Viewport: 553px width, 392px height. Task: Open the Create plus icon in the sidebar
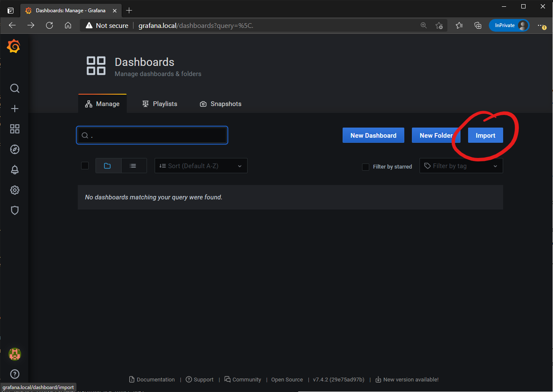pos(15,109)
